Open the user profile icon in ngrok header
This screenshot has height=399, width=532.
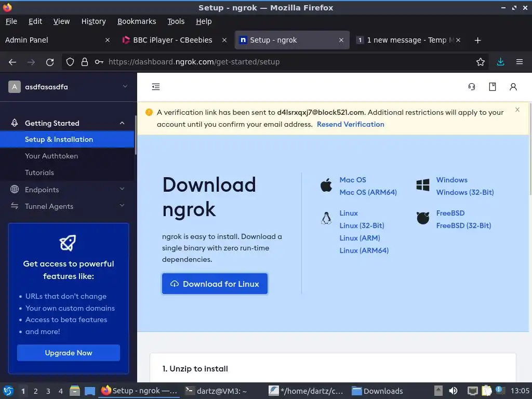click(513, 87)
